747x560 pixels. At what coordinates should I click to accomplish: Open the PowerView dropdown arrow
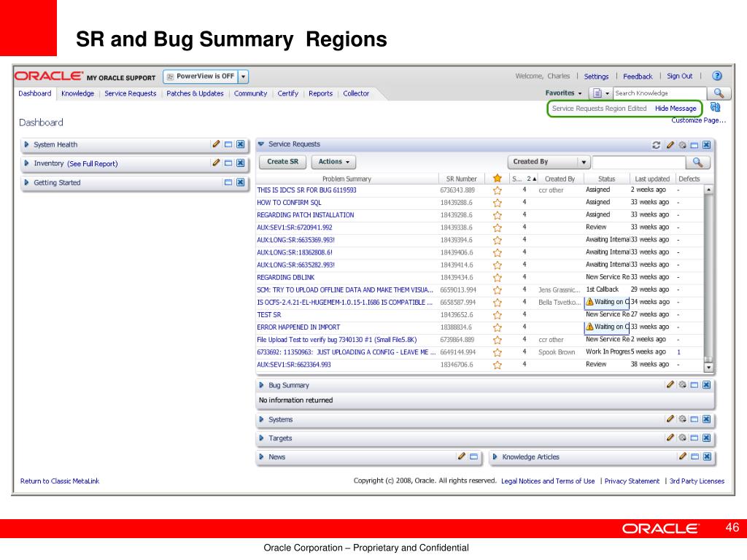point(244,76)
